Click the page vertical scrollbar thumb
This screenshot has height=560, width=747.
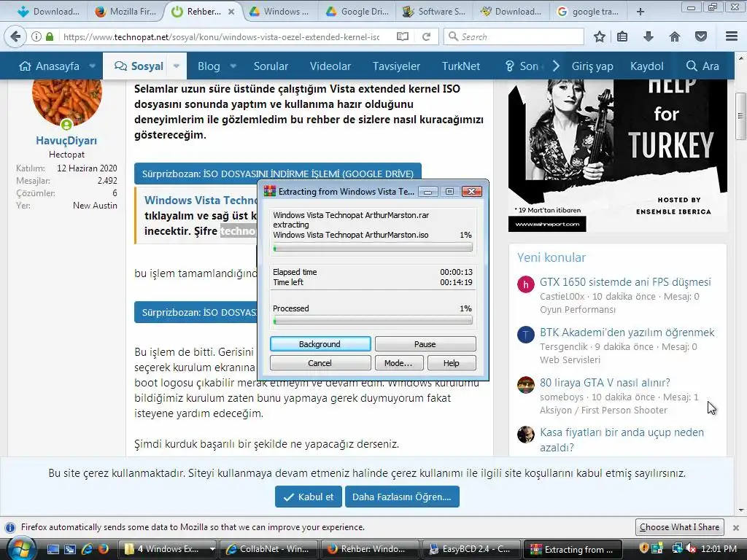point(740,116)
